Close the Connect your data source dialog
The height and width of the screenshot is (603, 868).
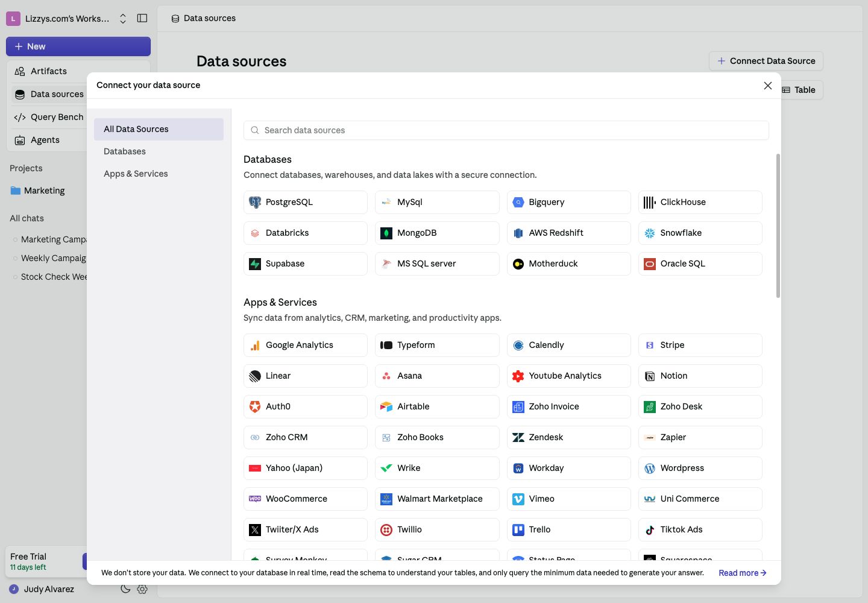tap(768, 86)
